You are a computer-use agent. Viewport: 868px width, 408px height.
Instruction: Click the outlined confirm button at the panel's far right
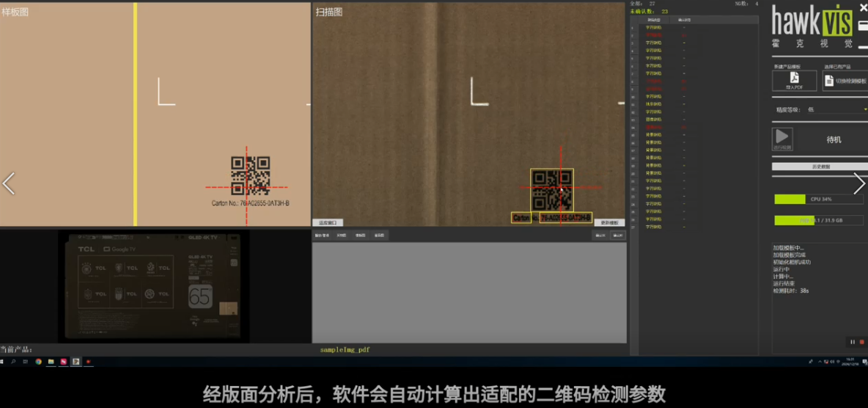point(618,235)
